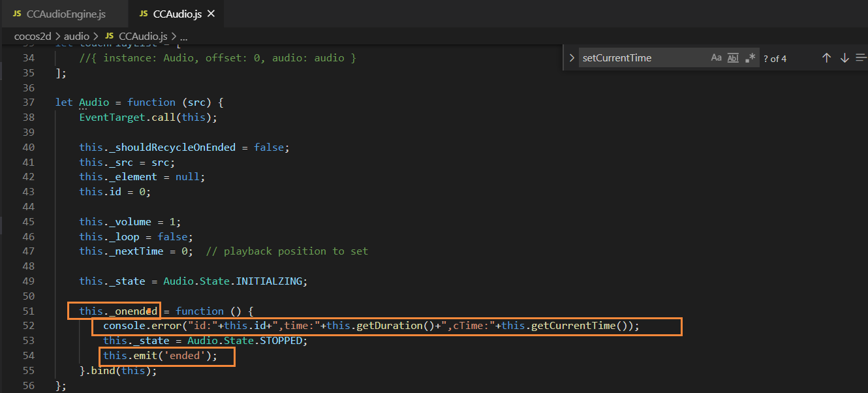Image resolution: width=868 pixels, height=393 pixels.
Task: Click the CCAudio.js breadcrumb file name
Action: click(143, 37)
